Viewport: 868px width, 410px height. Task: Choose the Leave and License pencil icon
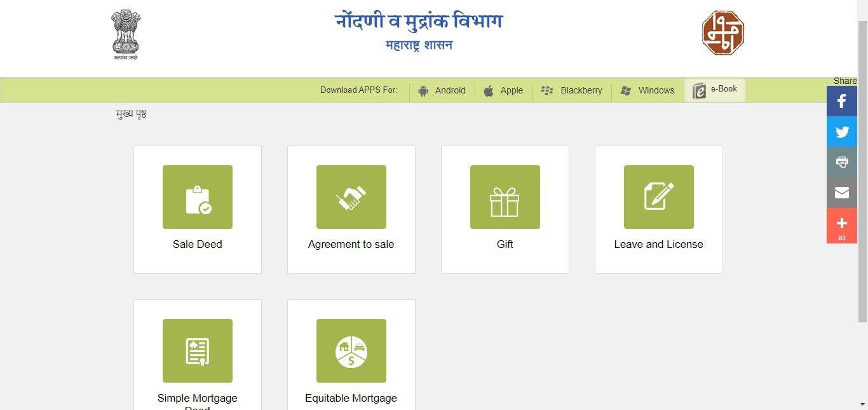click(659, 197)
